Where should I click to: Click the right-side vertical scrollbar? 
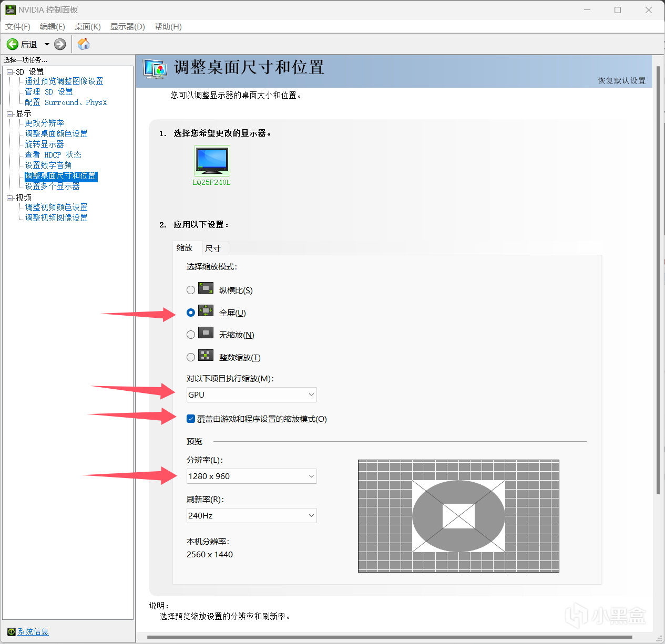[658, 280]
